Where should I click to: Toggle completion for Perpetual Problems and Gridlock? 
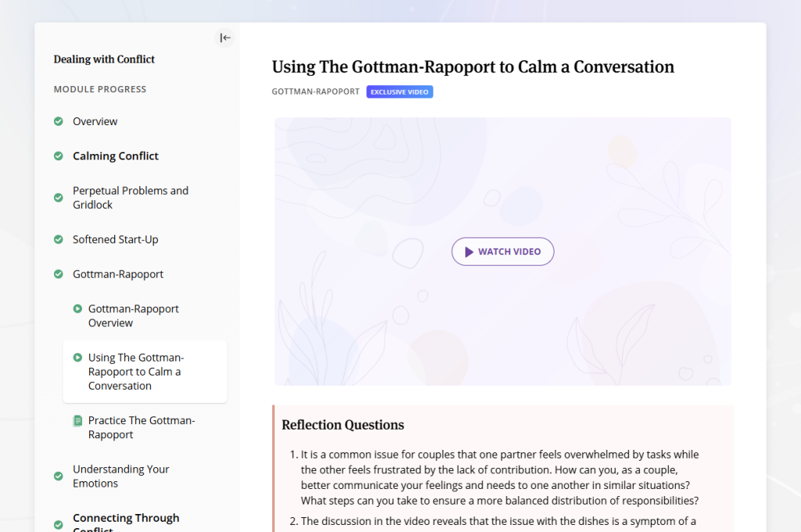[58, 197]
